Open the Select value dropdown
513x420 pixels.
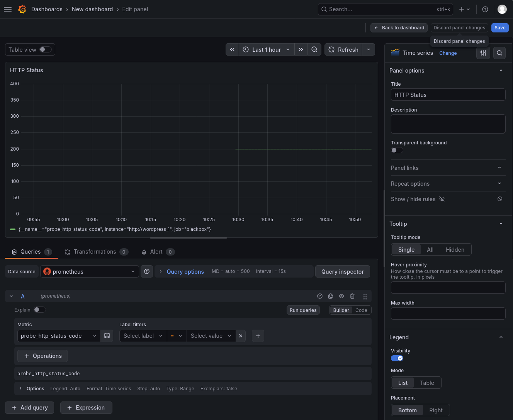coord(211,336)
